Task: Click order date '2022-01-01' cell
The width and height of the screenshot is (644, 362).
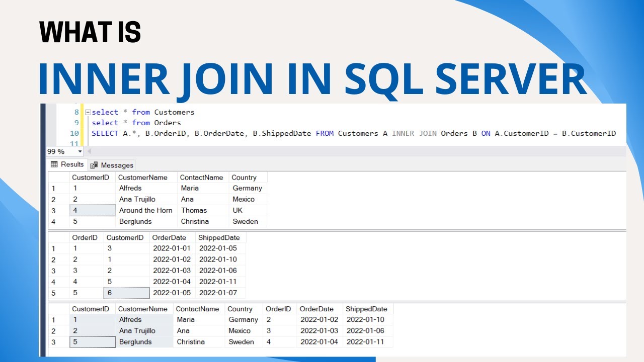Action: [172, 248]
